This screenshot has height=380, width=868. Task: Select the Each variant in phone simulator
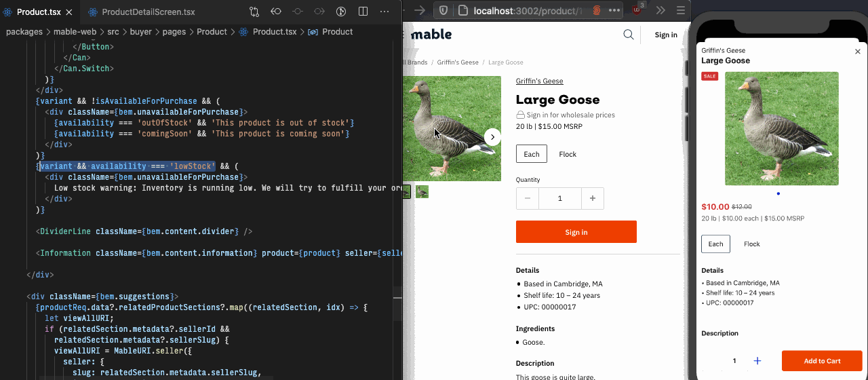point(716,244)
